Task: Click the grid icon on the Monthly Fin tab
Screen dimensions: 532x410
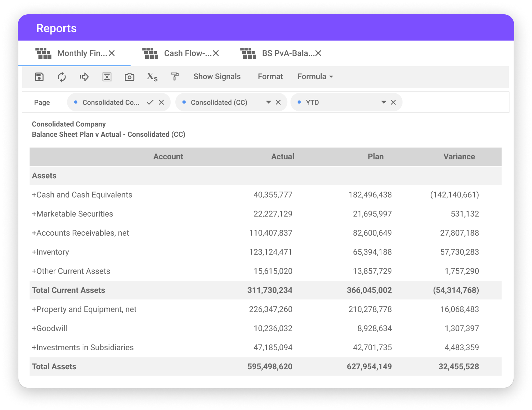Action: coord(43,53)
